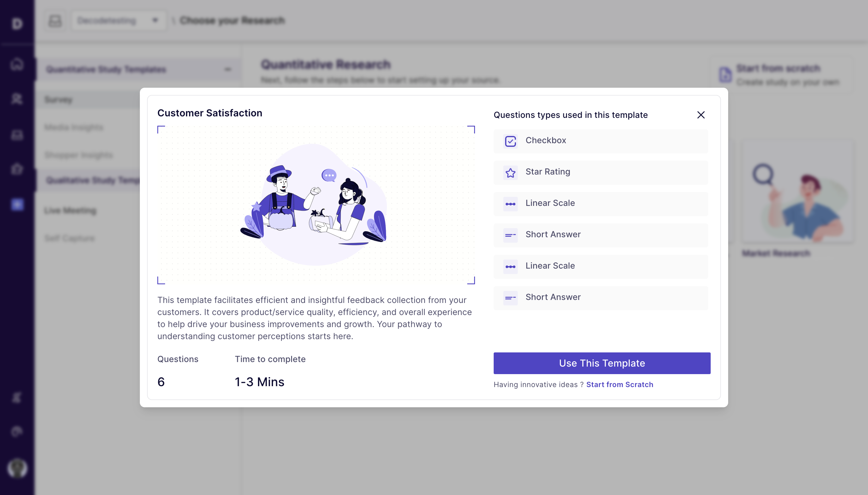Viewport: 868px width, 495px height.
Task: Click the Use This Template button
Action: (602, 363)
